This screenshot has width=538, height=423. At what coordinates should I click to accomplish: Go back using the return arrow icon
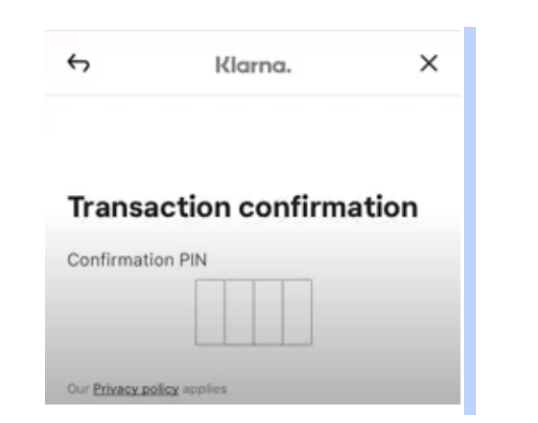click(x=79, y=63)
